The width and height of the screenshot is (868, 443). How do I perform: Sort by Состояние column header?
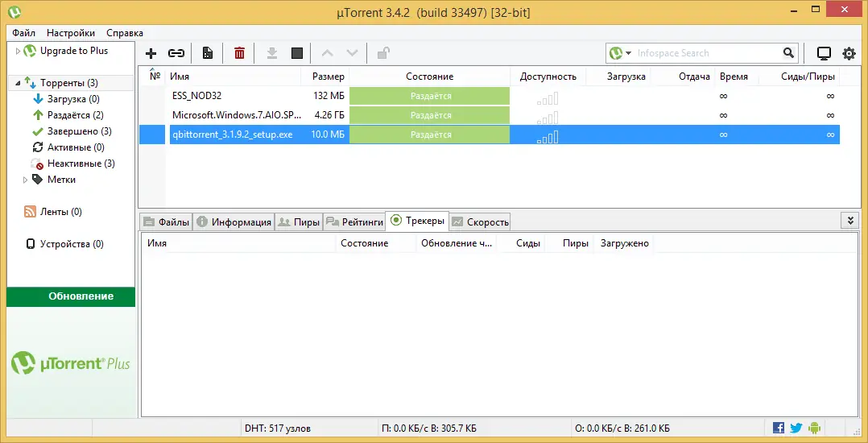pyautogui.click(x=430, y=77)
